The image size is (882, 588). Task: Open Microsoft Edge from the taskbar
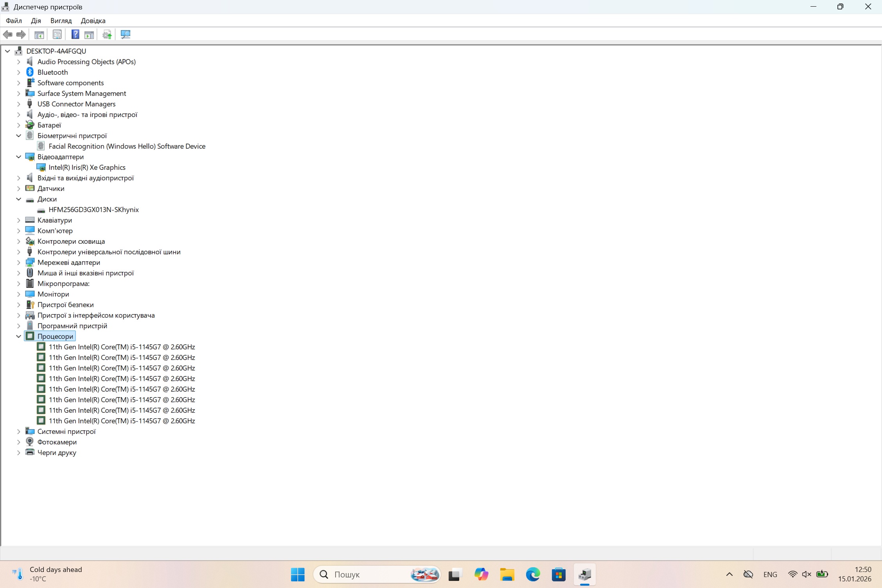point(533,574)
